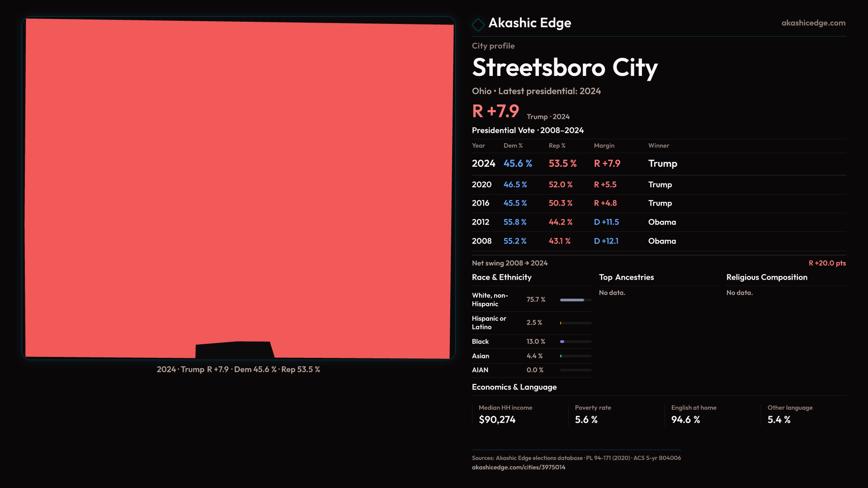Image resolution: width=868 pixels, height=488 pixels.
Task: Click the Akashic Edge diamond logo icon
Action: 478,24
